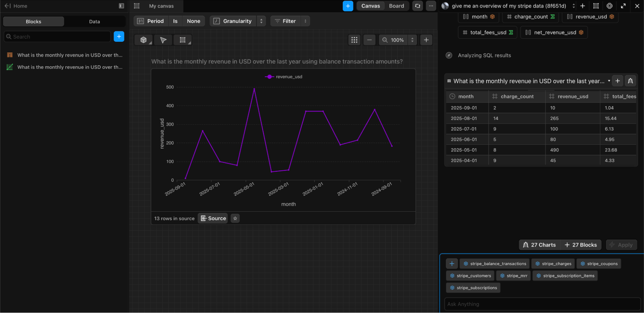Select the pointer cursor tool
The width and height of the screenshot is (644, 313).
coord(163,40)
